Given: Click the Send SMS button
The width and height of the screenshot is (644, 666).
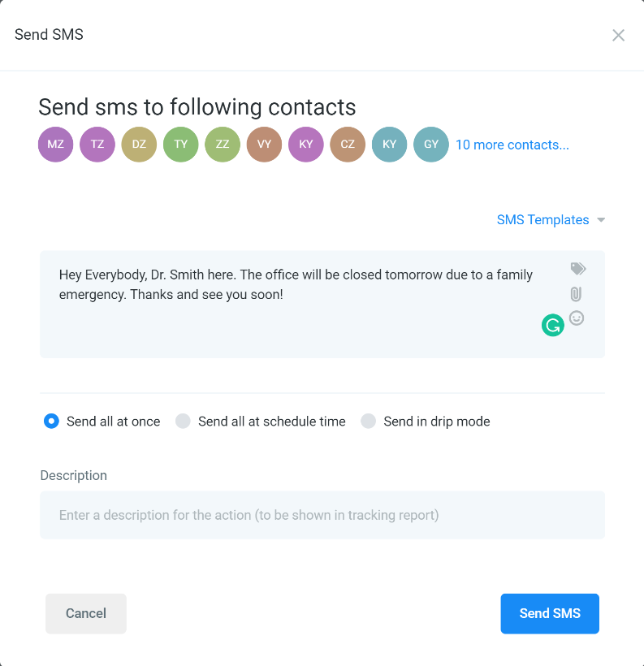Looking at the screenshot, I should pyautogui.click(x=550, y=613).
